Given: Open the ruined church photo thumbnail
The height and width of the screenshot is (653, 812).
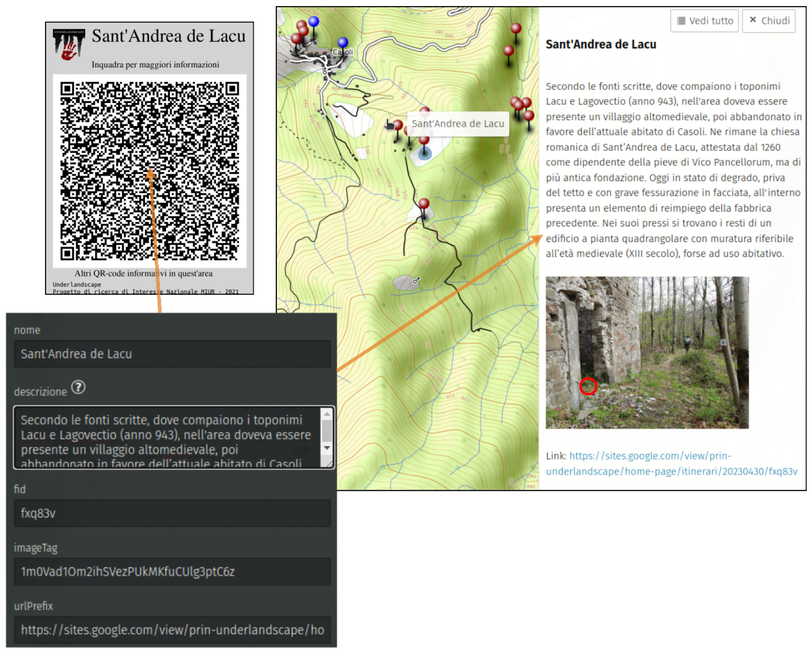Looking at the screenshot, I should [647, 353].
